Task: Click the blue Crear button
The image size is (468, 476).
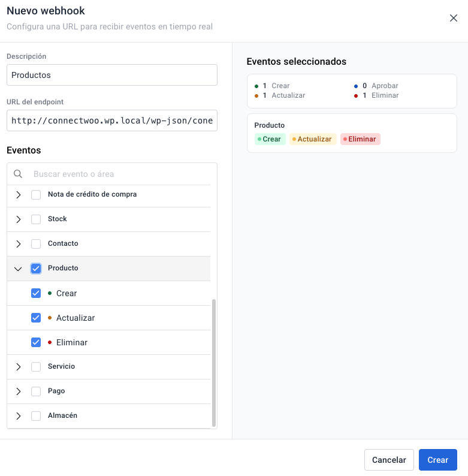Action: tap(437, 460)
